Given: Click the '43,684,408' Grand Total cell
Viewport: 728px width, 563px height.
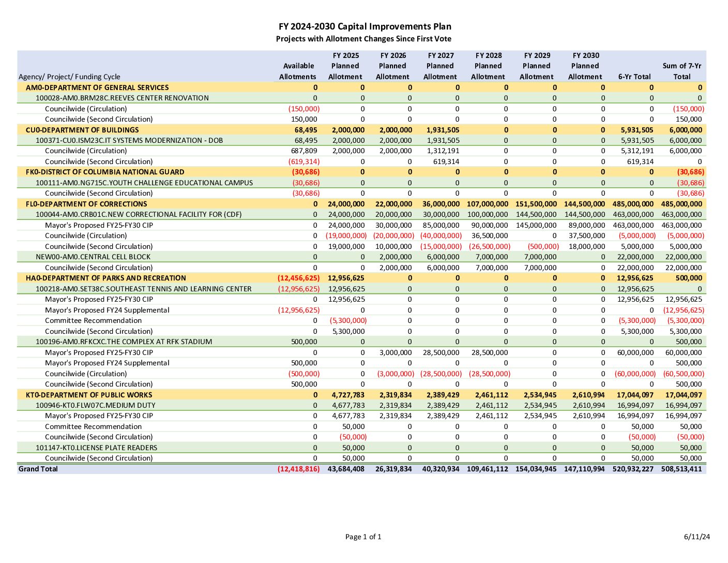Looking at the screenshot, I should [x=346, y=469].
